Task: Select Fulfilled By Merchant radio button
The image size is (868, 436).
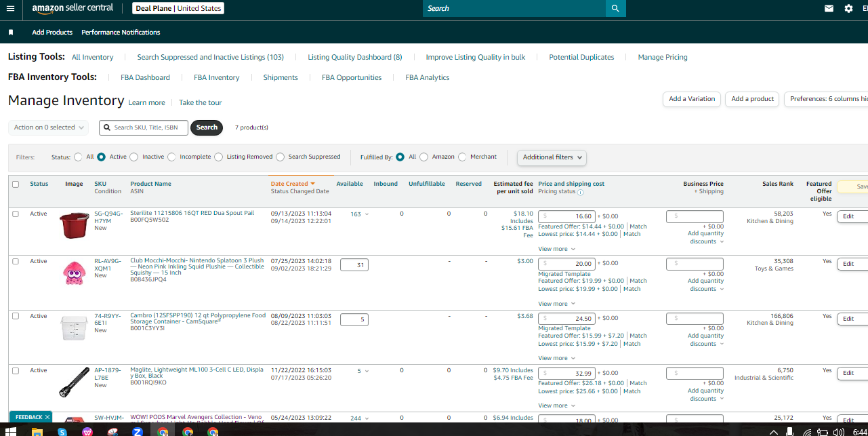Action: (462, 157)
